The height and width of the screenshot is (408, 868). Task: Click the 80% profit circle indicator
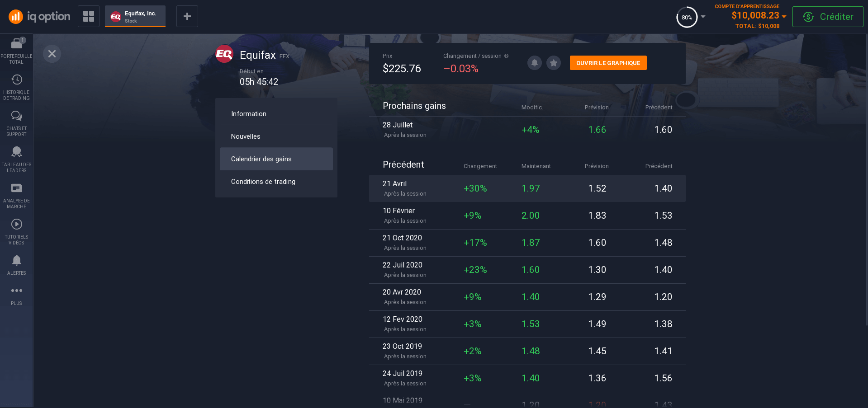(x=687, y=17)
